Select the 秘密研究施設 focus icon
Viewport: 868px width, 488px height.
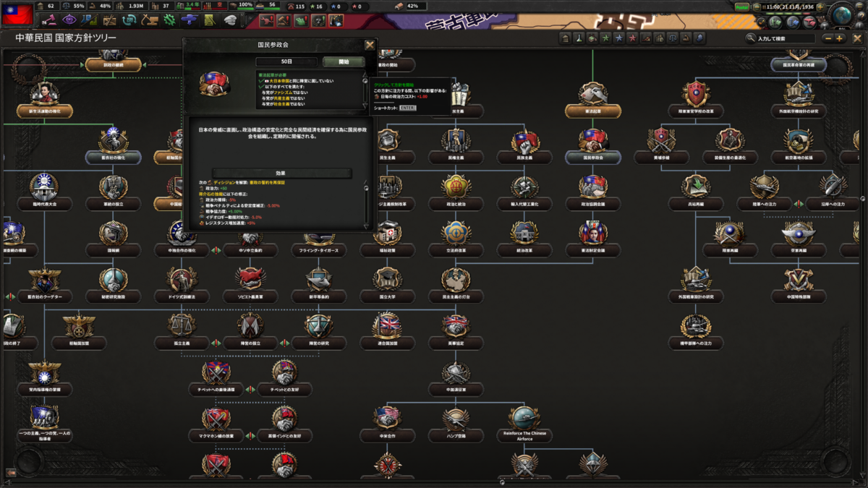[113, 279]
